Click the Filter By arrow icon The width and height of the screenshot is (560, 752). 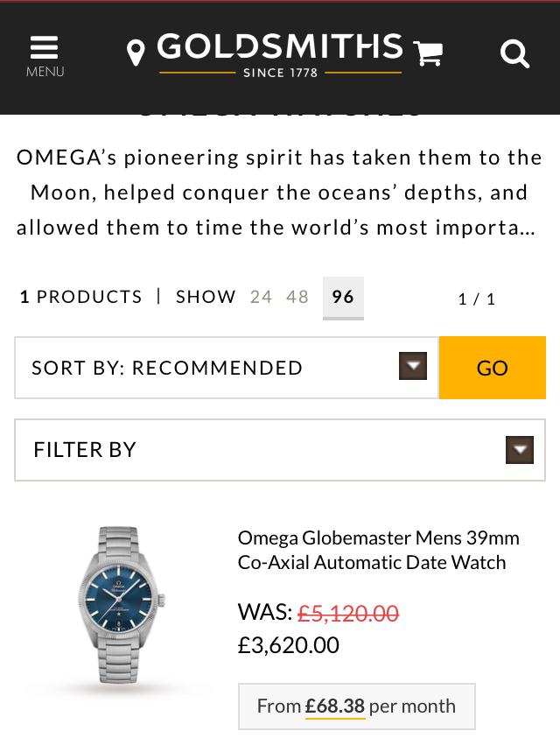point(520,450)
